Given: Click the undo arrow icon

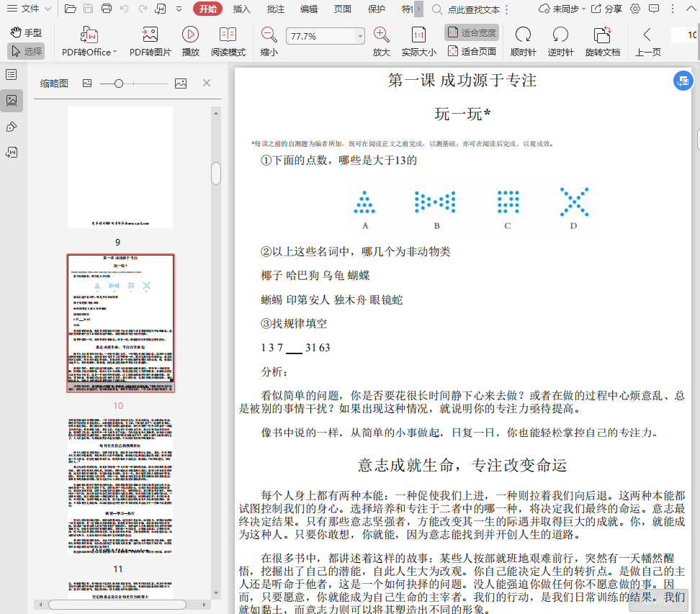Looking at the screenshot, I should tap(125, 9).
